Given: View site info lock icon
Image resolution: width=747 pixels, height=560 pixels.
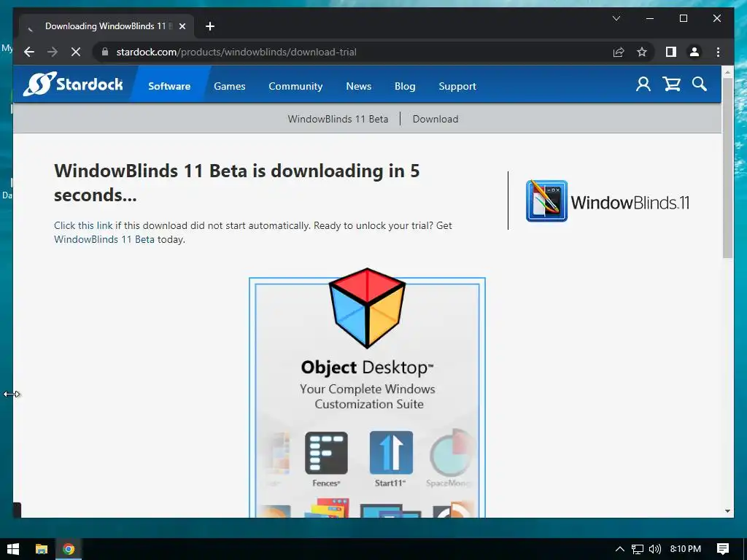Looking at the screenshot, I should (105, 52).
